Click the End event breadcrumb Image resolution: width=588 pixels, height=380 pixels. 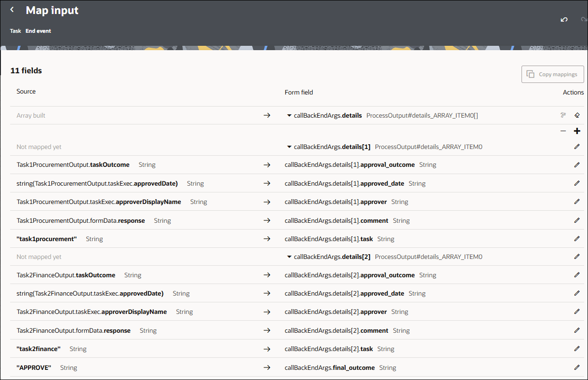coord(38,31)
